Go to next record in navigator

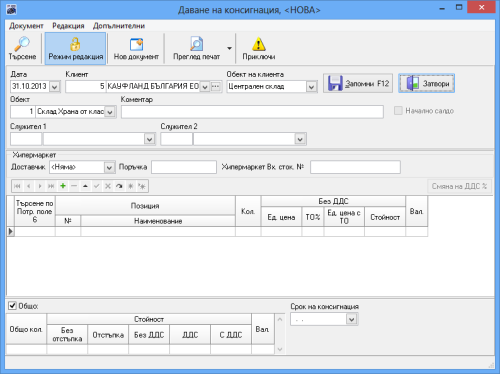(x=40, y=186)
